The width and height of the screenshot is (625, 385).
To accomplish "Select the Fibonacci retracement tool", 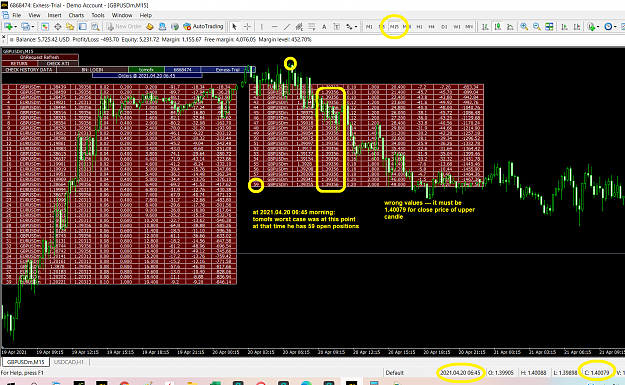I will (311, 26).
